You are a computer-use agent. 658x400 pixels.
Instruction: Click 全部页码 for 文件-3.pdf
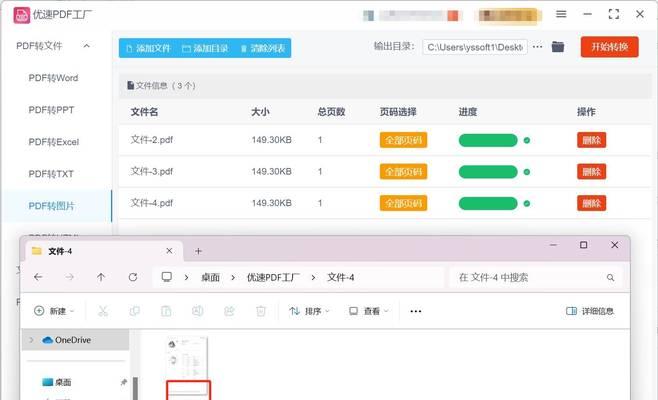(403, 172)
